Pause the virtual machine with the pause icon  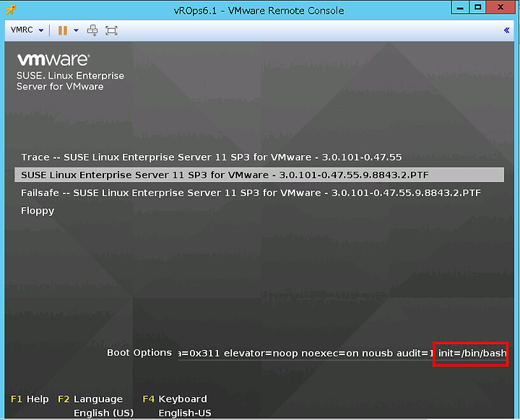click(62, 30)
